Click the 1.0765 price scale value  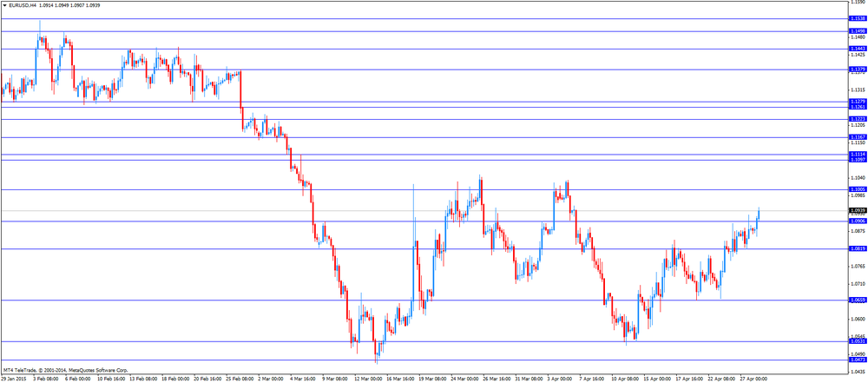tap(858, 266)
